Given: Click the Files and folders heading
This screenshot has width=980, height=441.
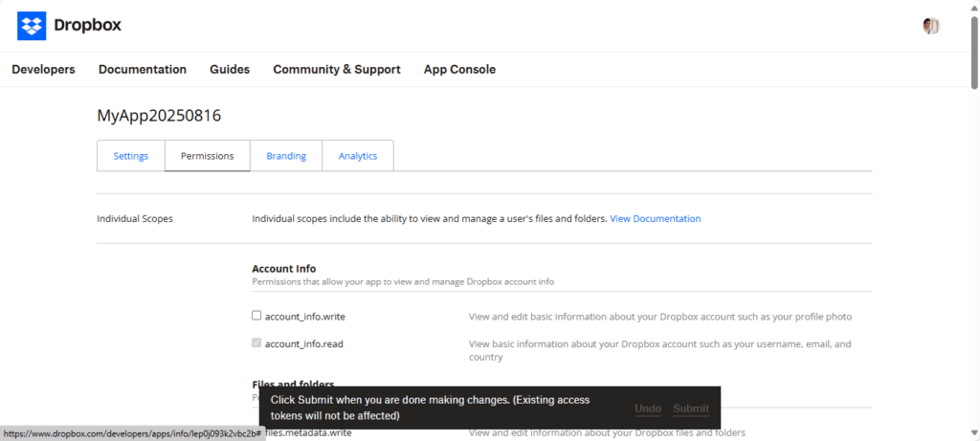Looking at the screenshot, I should [293, 384].
